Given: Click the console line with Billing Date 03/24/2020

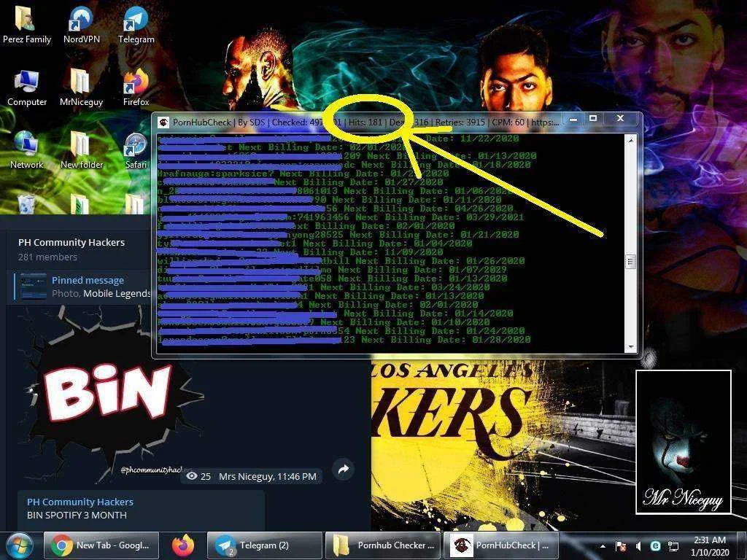Looking at the screenshot, I should tap(323, 287).
